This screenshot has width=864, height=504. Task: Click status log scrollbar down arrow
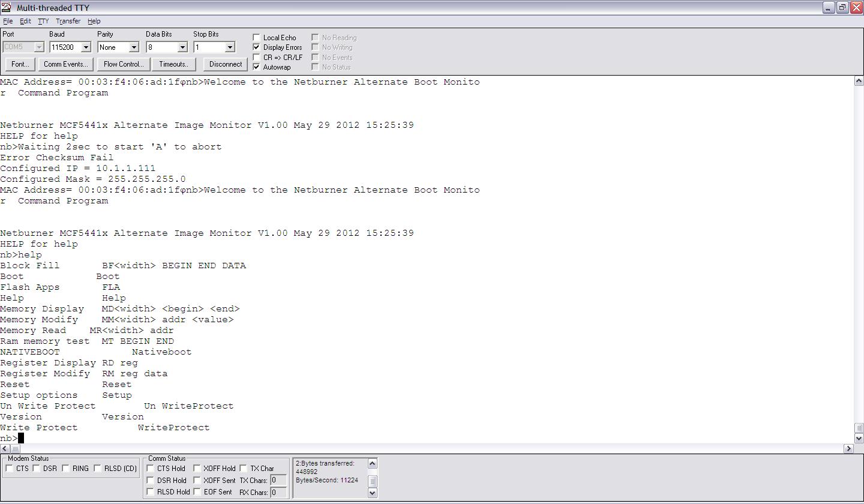tap(372, 493)
